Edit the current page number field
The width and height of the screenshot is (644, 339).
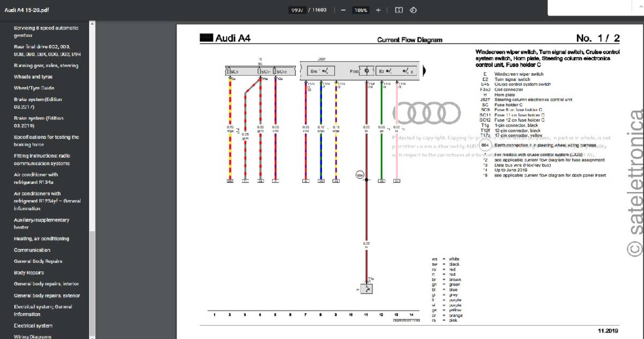tap(297, 10)
